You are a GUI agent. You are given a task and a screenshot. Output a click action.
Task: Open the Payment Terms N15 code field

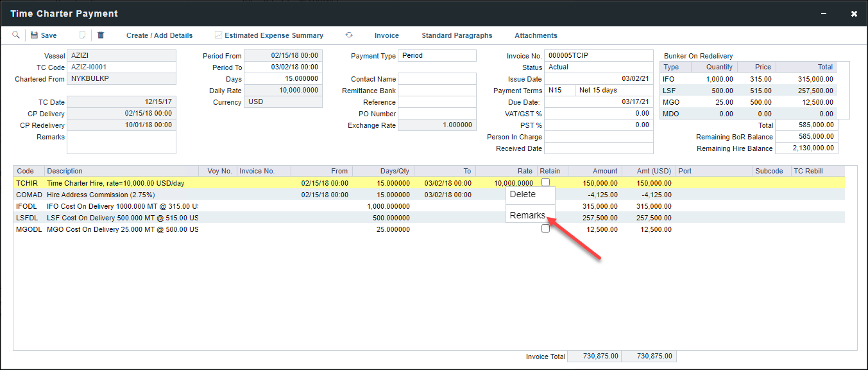[558, 91]
